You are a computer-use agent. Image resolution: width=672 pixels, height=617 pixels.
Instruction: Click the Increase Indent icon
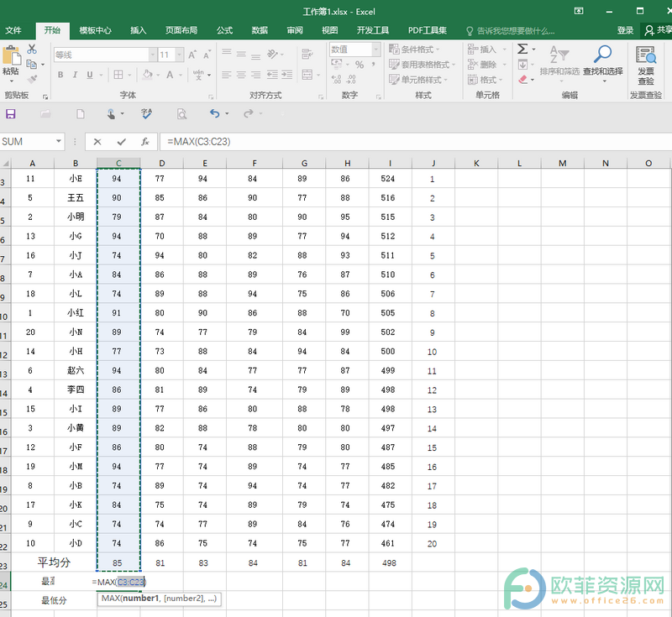coord(287,75)
